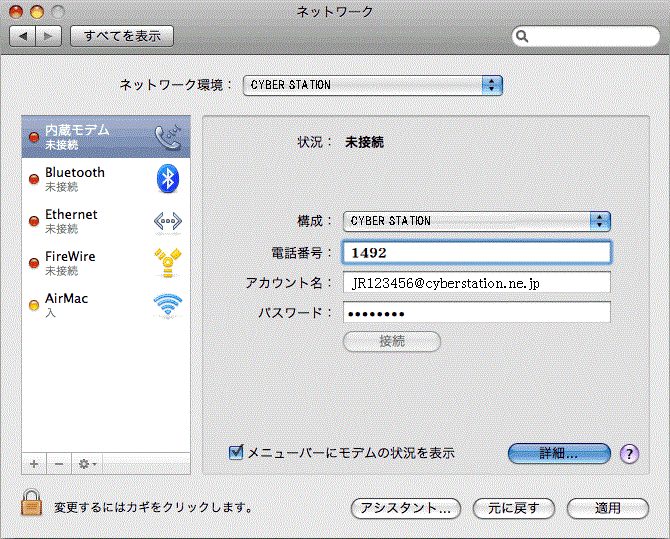Click アシスタント... button
Screen dimensions: 670x539
406,508
